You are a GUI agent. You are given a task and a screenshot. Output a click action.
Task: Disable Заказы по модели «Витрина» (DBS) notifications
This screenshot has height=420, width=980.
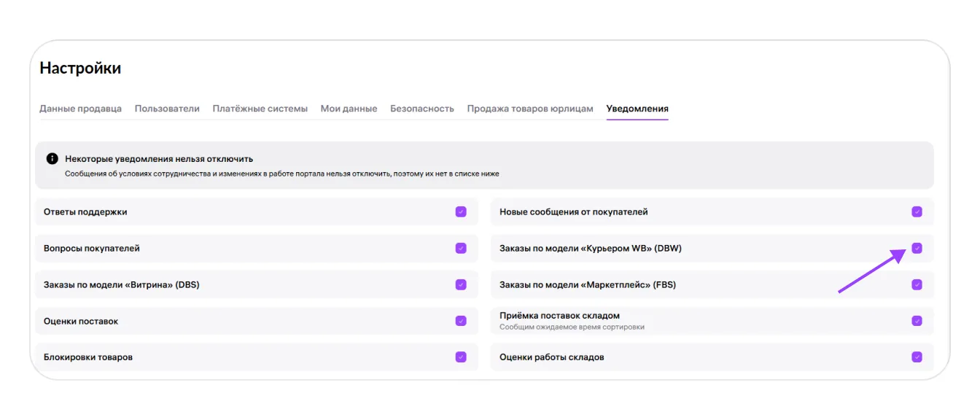[x=461, y=284]
